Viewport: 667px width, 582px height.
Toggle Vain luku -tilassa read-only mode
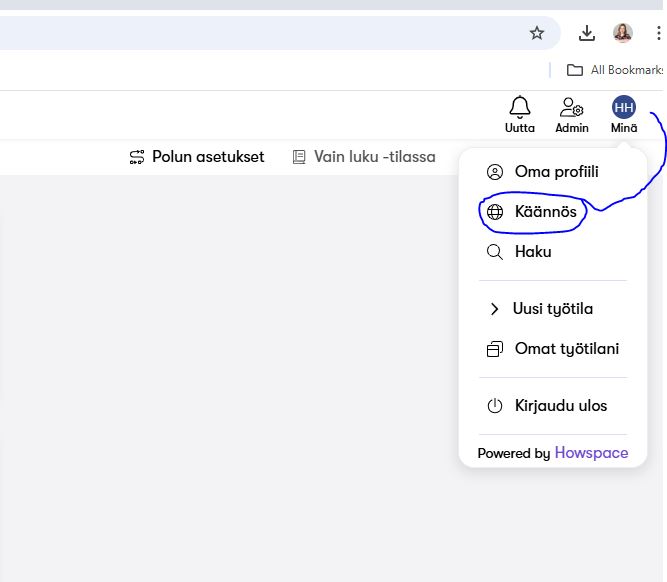[364, 157]
